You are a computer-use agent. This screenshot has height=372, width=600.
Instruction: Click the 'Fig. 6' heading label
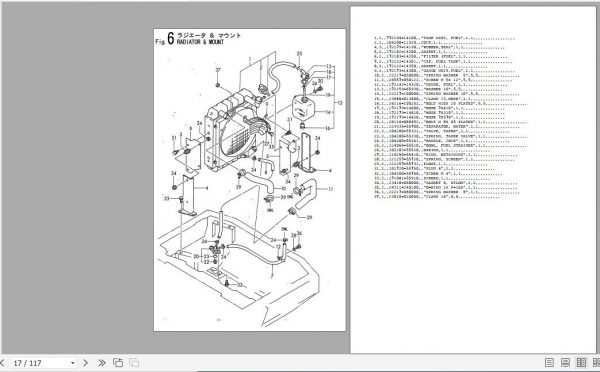(165, 39)
